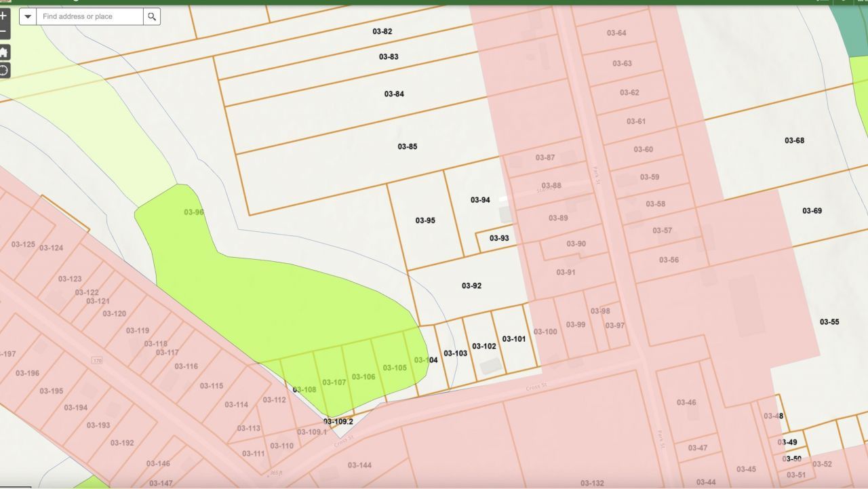Select parcel 03-64 along Park St
Screen dimensions: 868x489
616,33
